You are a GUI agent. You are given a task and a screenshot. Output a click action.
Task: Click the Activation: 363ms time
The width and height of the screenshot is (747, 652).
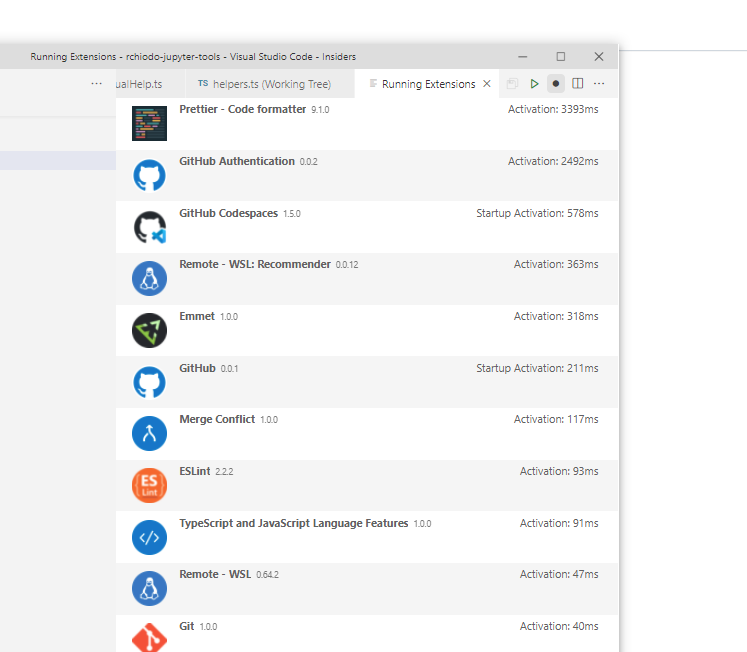pos(555,264)
